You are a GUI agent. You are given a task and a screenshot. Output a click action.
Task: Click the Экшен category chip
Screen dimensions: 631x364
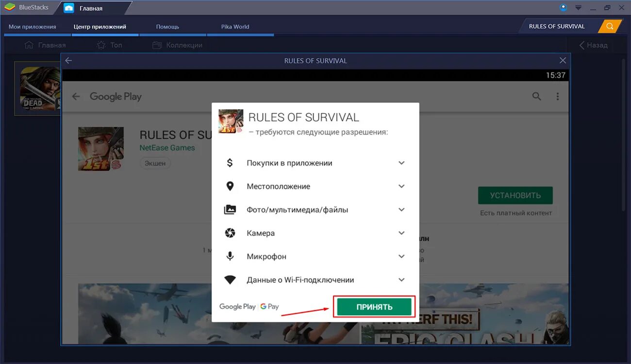(155, 164)
